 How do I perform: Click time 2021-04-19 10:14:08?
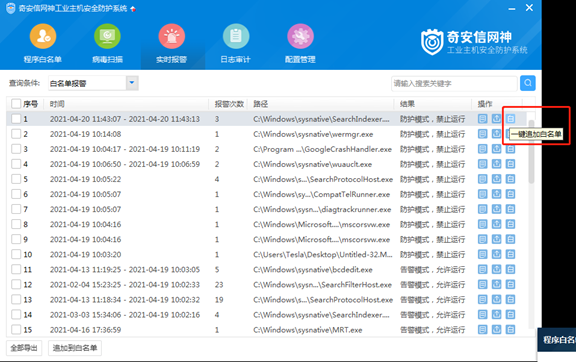click(x=85, y=134)
